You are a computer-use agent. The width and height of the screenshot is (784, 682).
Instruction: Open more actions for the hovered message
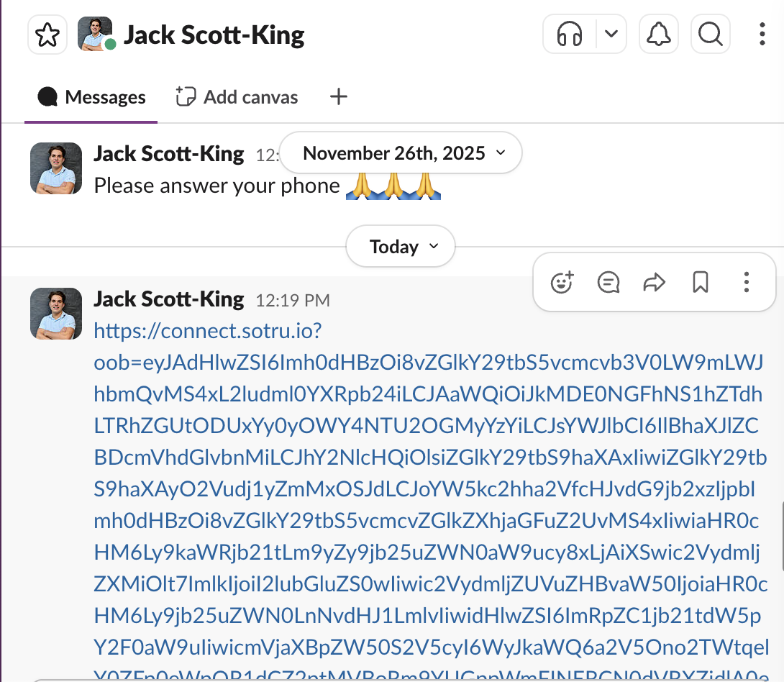pyautogui.click(x=747, y=283)
